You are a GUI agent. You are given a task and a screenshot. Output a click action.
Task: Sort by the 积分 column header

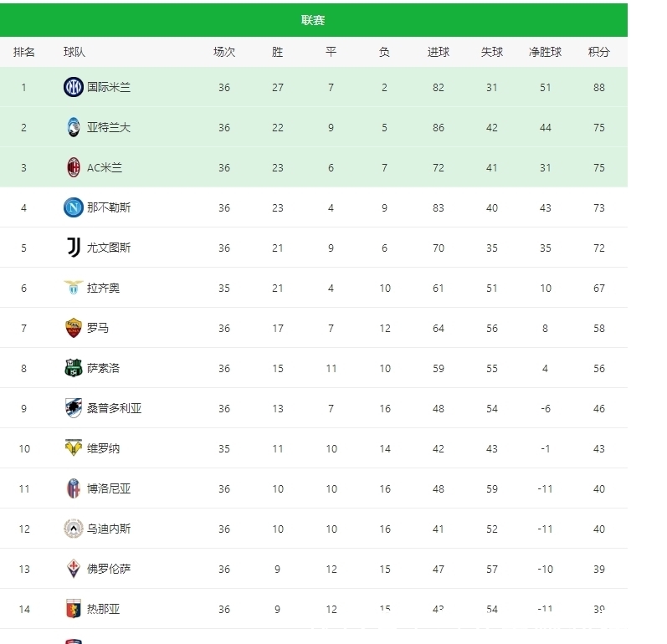pos(598,52)
